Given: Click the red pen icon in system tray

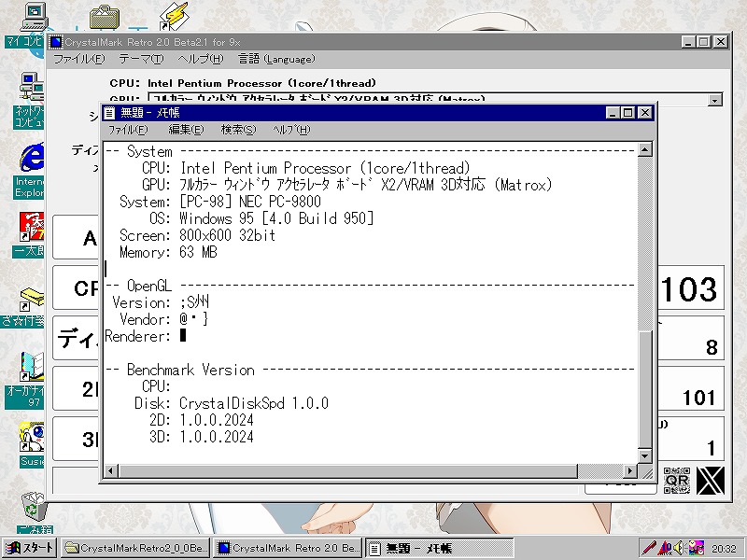Looking at the screenshot, I should tap(649, 548).
